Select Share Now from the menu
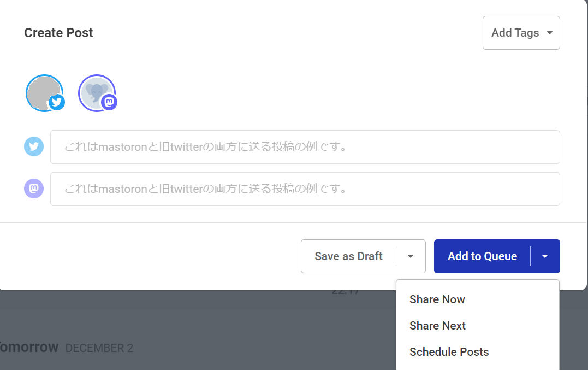Image resolution: width=588 pixels, height=370 pixels. tap(437, 299)
